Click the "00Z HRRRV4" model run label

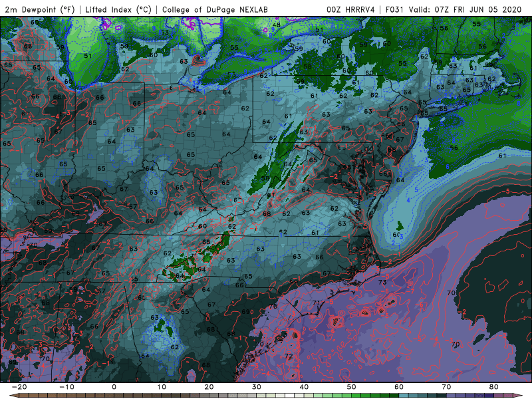coord(350,9)
